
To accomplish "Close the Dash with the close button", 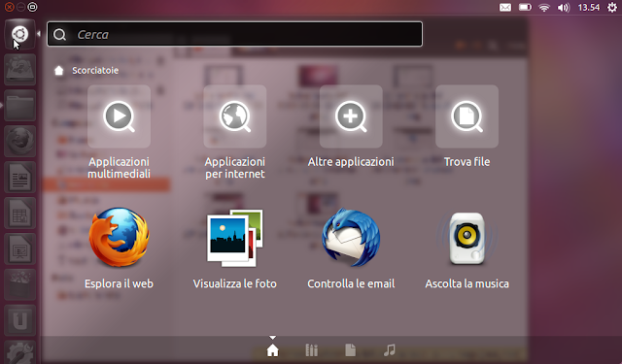I will click(9, 7).
